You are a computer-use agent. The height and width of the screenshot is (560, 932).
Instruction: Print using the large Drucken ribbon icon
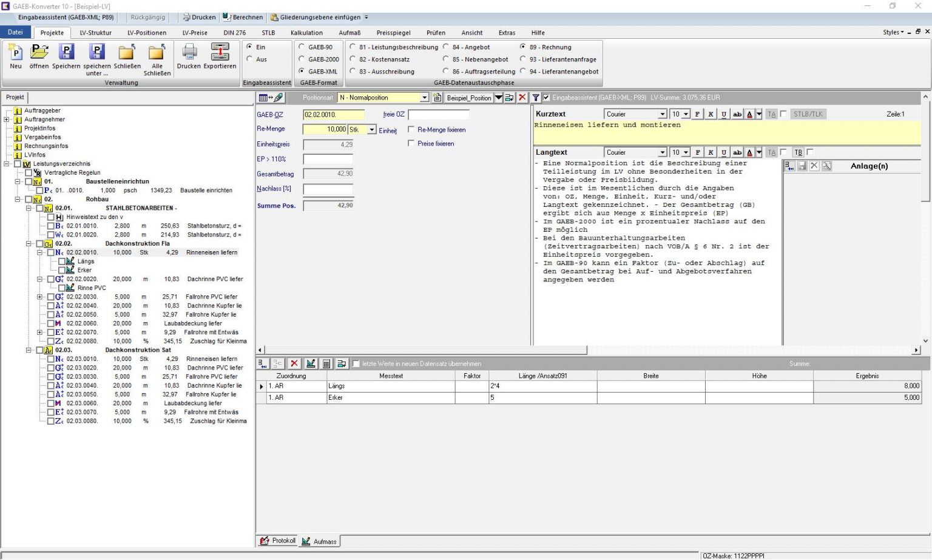coord(189,52)
